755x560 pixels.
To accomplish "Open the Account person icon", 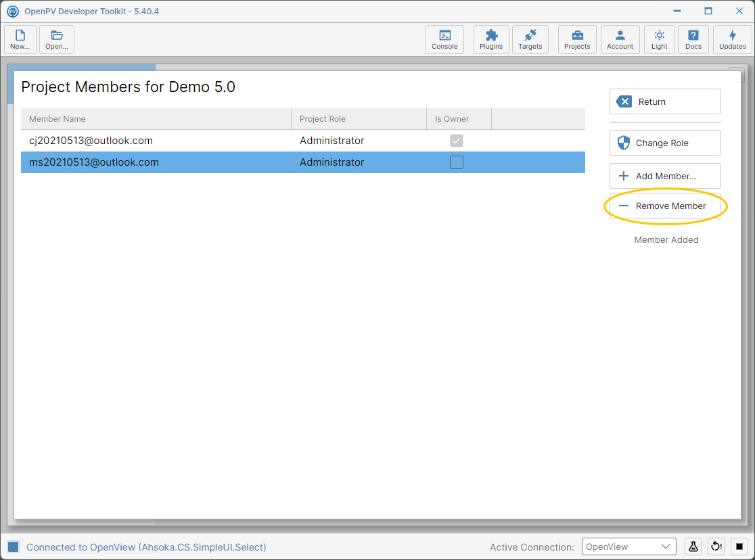I will click(620, 39).
